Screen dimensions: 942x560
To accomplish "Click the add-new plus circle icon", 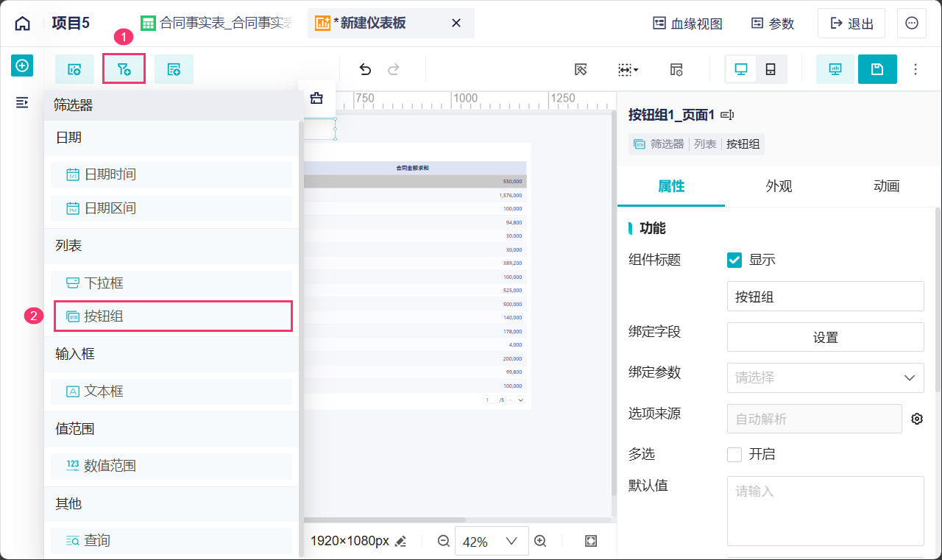I will pos(22,66).
